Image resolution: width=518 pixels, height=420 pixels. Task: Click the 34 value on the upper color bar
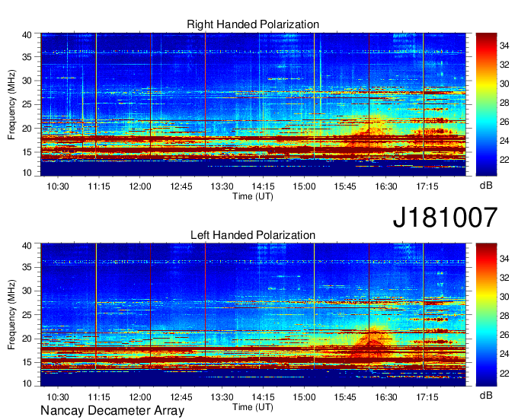coord(504,46)
